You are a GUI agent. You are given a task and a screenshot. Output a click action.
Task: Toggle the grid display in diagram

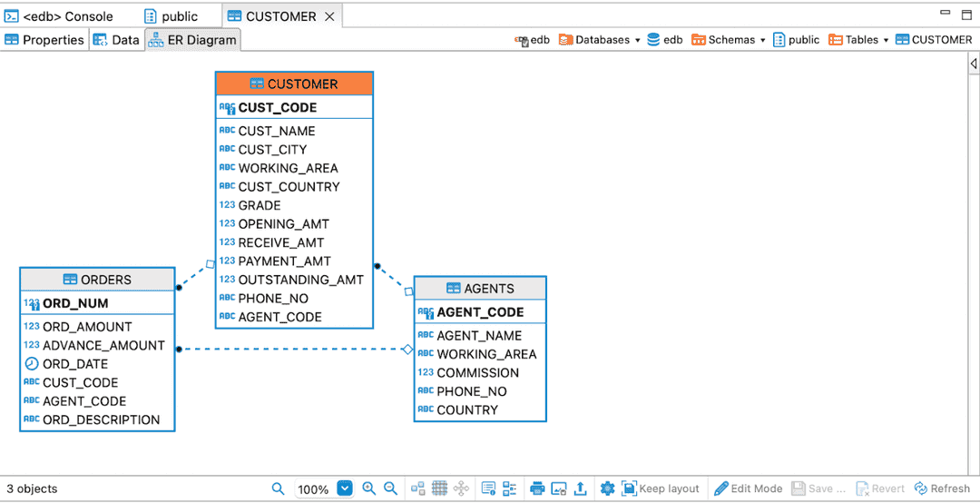(x=439, y=488)
